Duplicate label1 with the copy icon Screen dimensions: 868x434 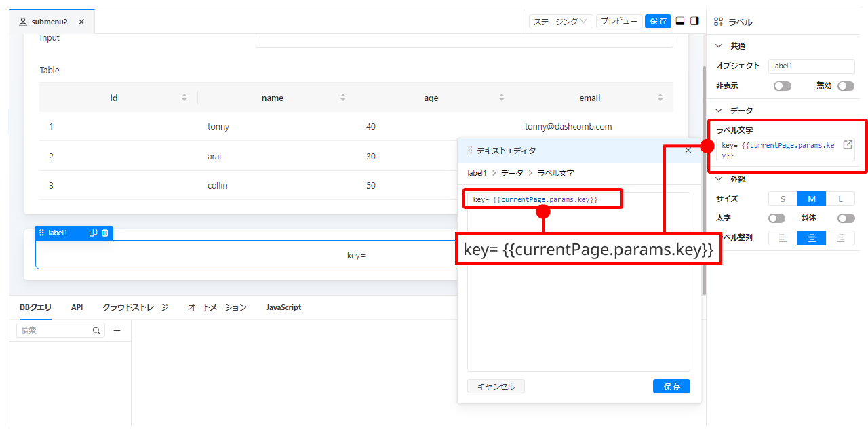[94, 233]
